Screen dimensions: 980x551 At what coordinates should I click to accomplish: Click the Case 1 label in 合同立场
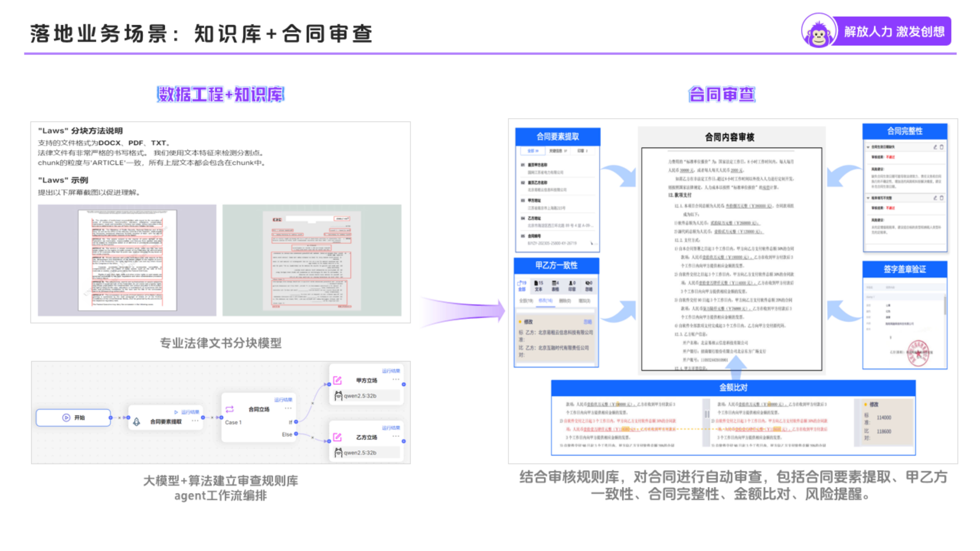tap(233, 422)
